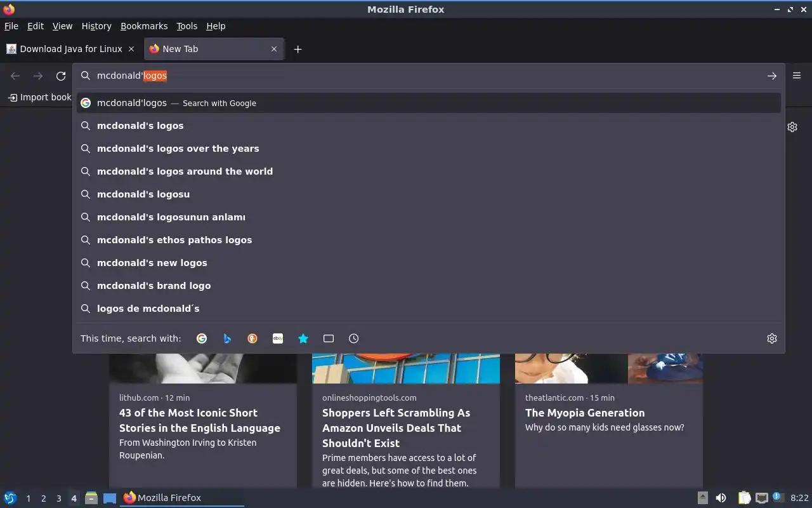Click the theatlantic.com story thumbnail
The image size is (812, 508).
tap(609, 368)
